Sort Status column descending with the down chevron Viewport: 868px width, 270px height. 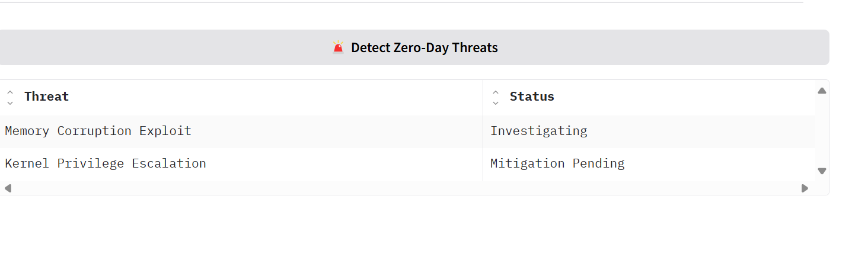tap(496, 103)
